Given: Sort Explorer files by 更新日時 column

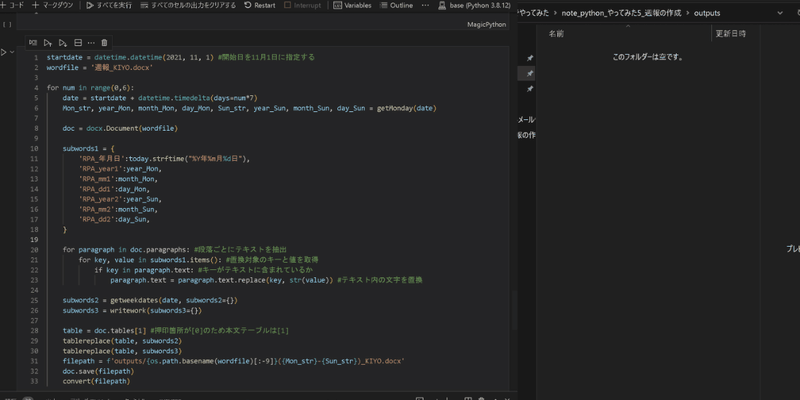Looking at the screenshot, I should pyautogui.click(x=730, y=34).
